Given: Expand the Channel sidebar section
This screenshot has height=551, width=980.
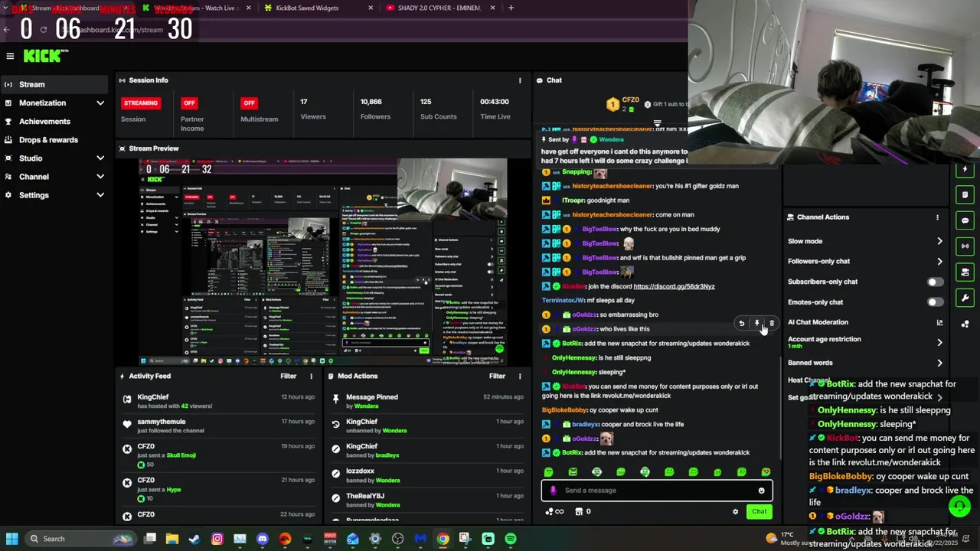Looking at the screenshot, I should click(x=100, y=177).
